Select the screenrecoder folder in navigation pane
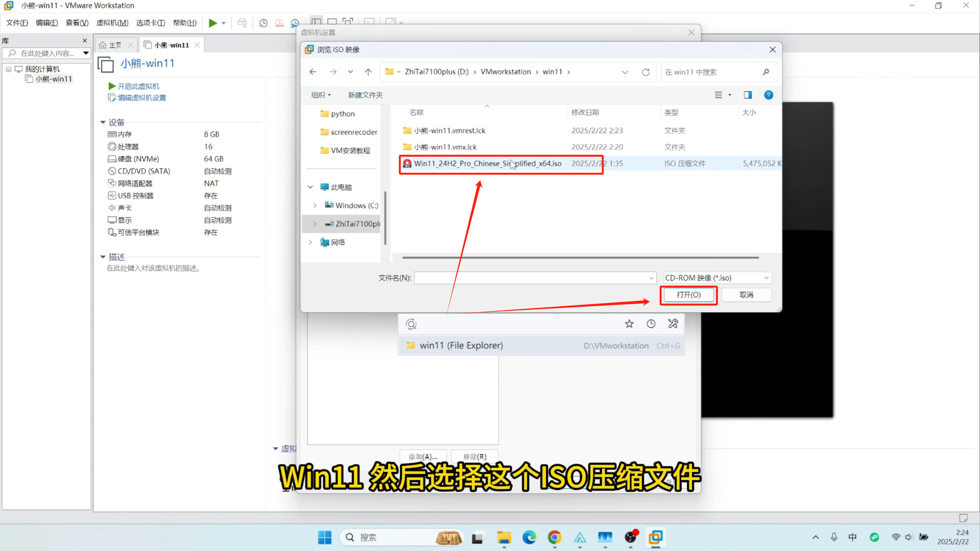This screenshot has width=980, height=551. click(x=348, y=132)
